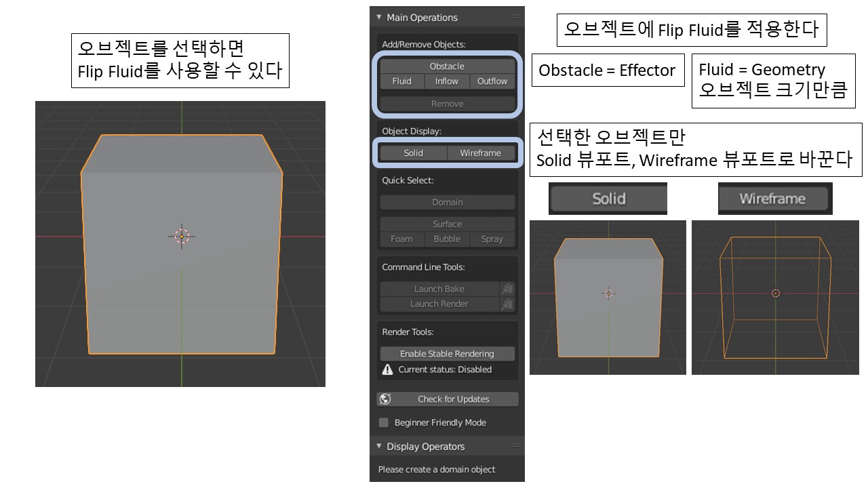Click the greyed Remove button

(x=447, y=104)
